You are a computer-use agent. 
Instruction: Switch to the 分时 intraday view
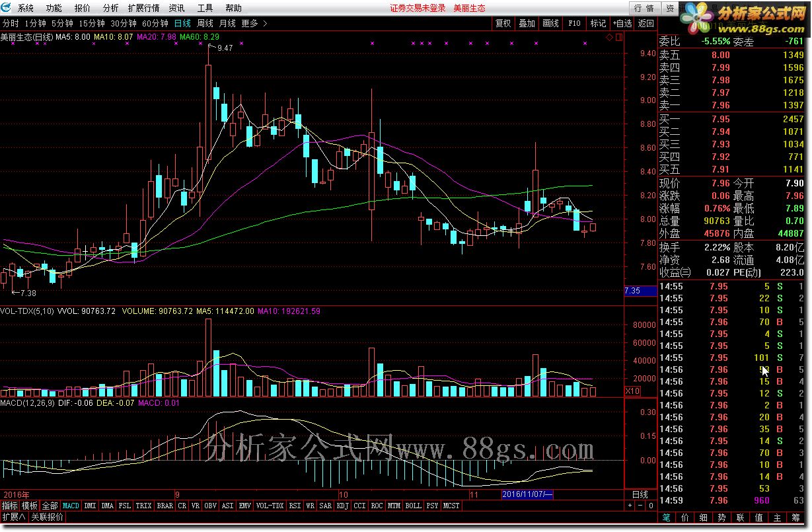pyautogui.click(x=11, y=23)
